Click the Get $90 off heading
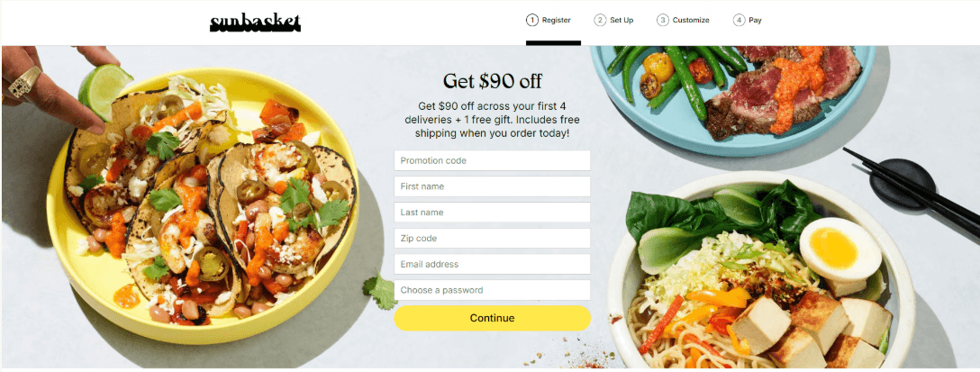The width and height of the screenshot is (980, 372). tap(492, 81)
